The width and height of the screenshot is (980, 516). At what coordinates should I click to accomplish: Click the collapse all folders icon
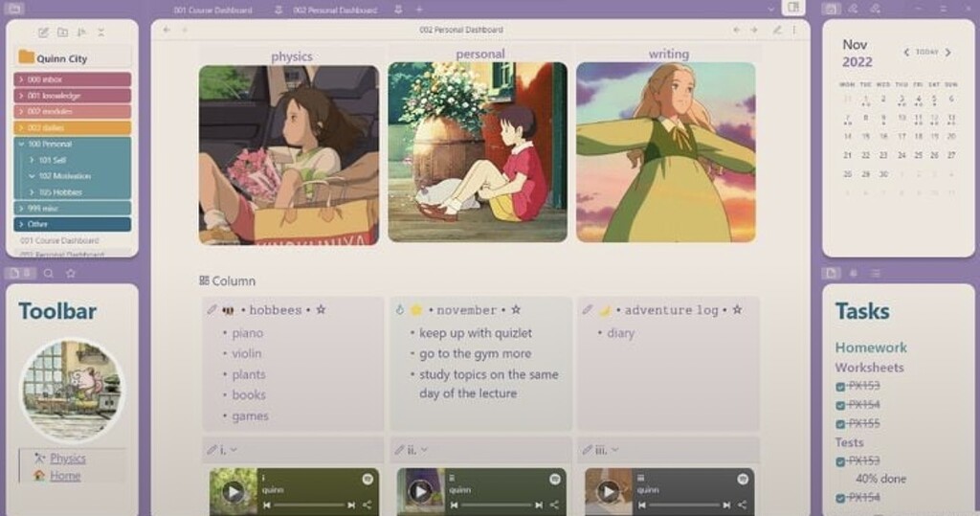[100, 33]
